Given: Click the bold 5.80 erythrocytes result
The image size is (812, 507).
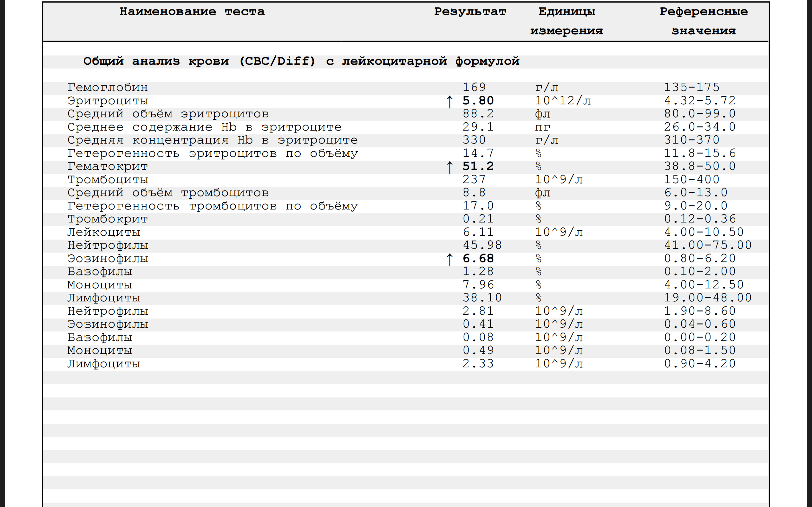Looking at the screenshot, I should coord(478,100).
